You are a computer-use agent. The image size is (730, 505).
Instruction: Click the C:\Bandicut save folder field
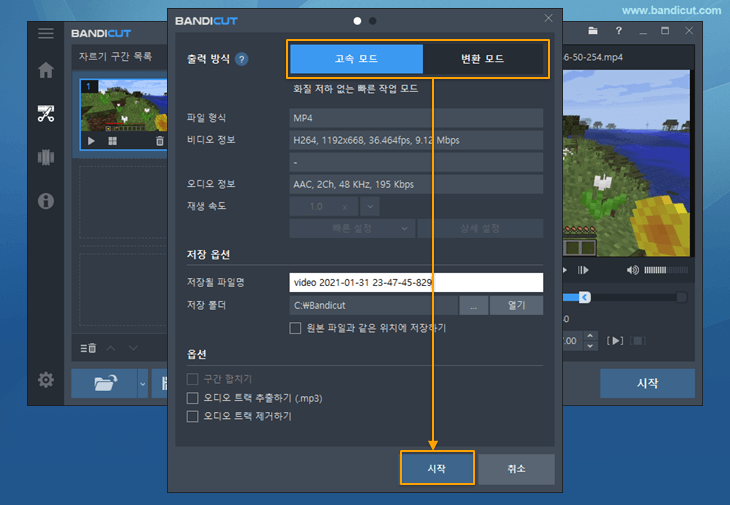pyautogui.click(x=373, y=305)
